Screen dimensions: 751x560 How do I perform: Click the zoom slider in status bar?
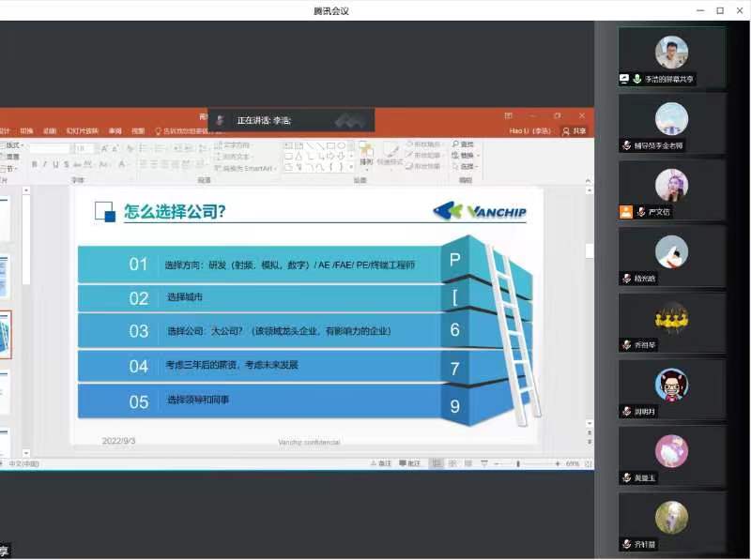[x=517, y=463]
